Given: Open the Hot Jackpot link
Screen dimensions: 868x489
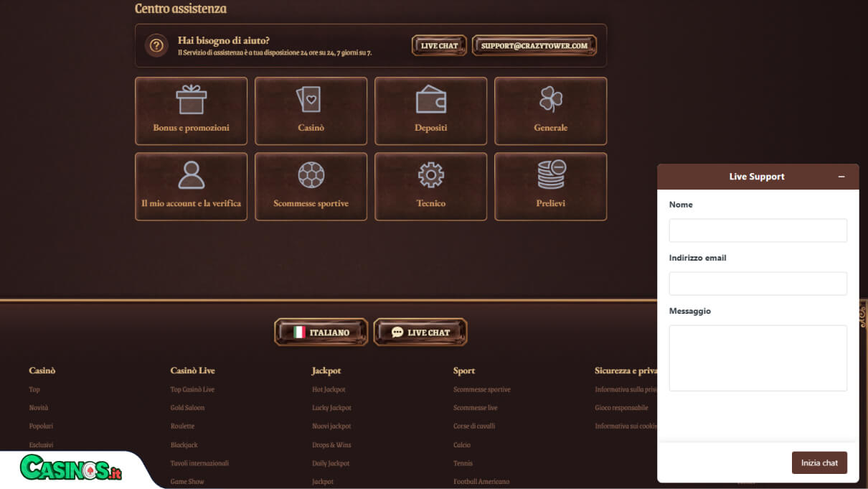Looking at the screenshot, I should [329, 389].
